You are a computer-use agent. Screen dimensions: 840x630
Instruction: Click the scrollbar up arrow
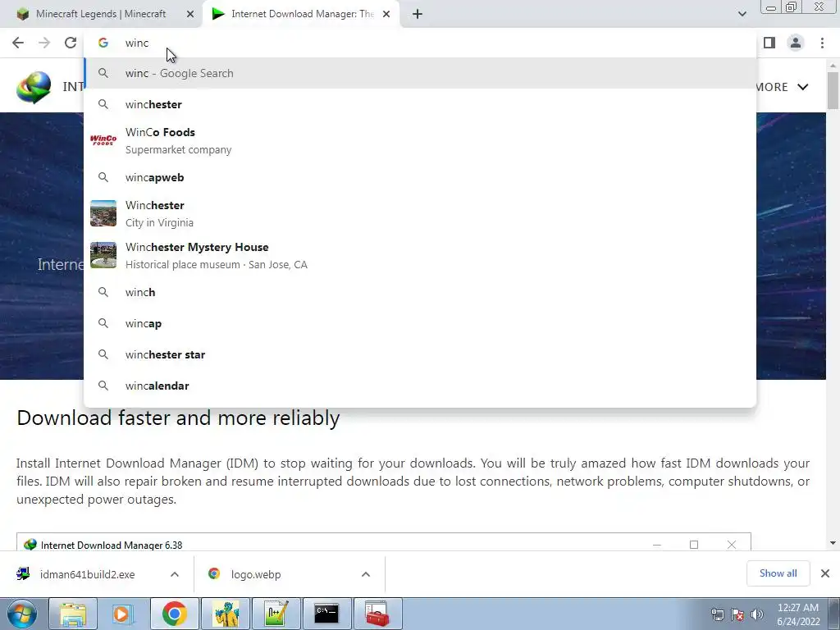(x=833, y=66)
